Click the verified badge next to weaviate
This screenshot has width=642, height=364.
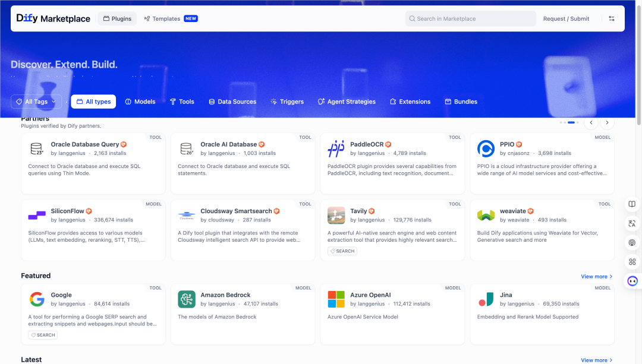coord(531,211)
